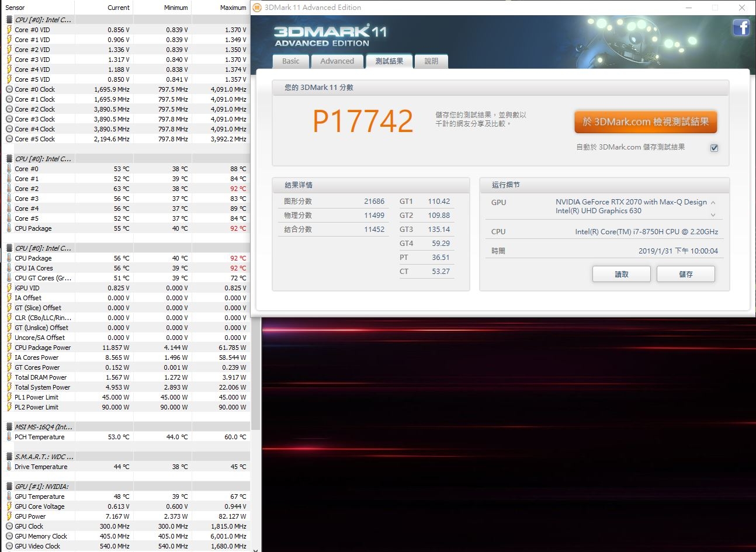Select the Uncore/SA Offset row

coord(125,338)
